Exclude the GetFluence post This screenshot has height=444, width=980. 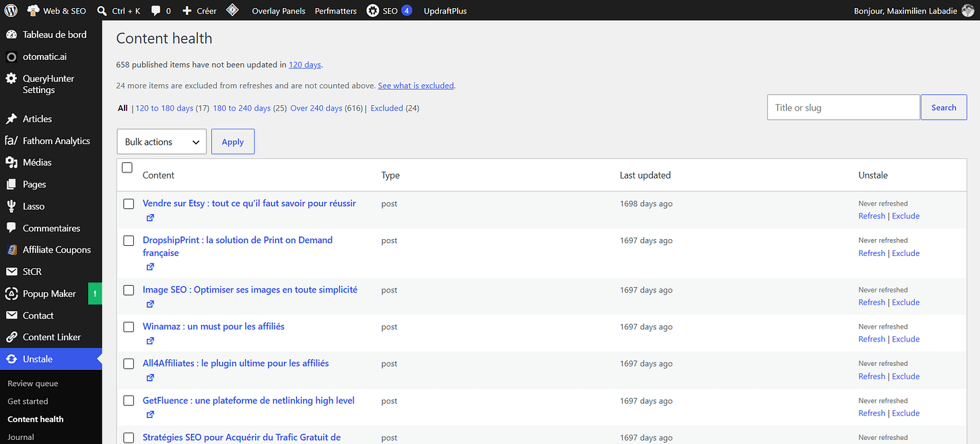pyautogui.click(x=906, y=413)
